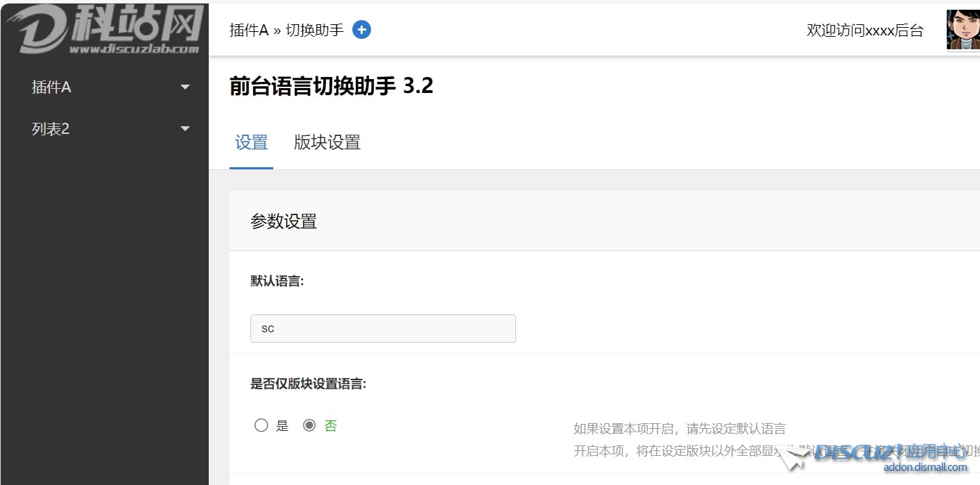Click the 前台语言切换助手 3.2 page title
This screenshot has width=980, height=485.
click(x=332, y=86)
